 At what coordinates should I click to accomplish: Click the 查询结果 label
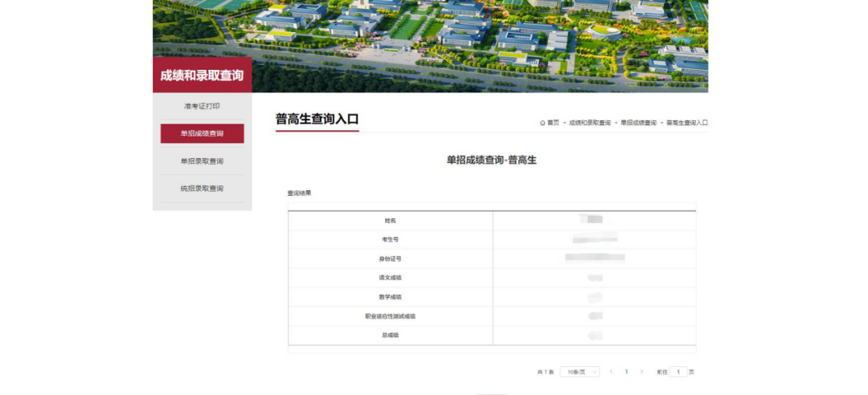click(299, 193)
